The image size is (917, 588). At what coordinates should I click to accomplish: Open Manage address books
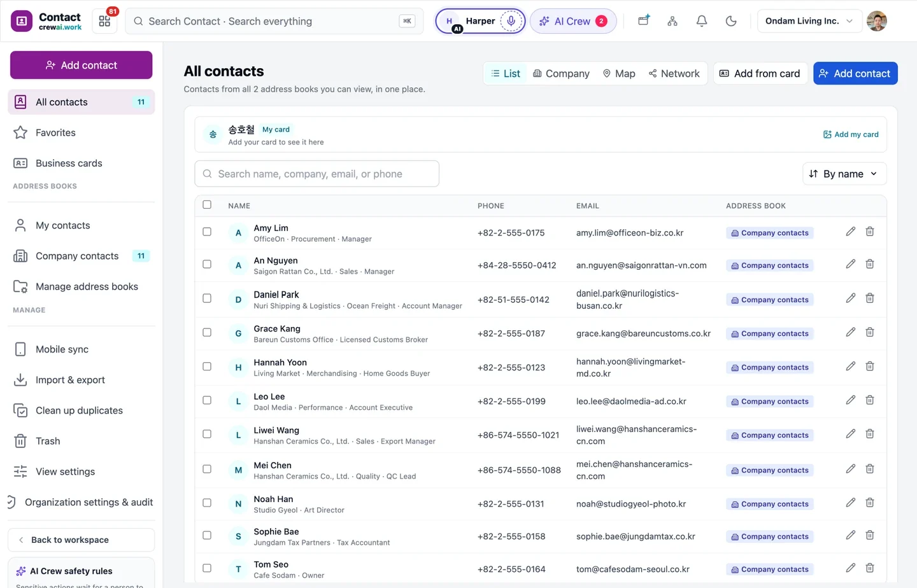pyautogui.click(x=82, y=286)
